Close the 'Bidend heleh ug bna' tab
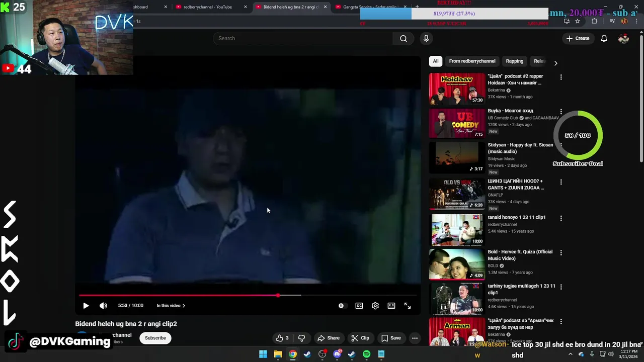 point(326,7)
